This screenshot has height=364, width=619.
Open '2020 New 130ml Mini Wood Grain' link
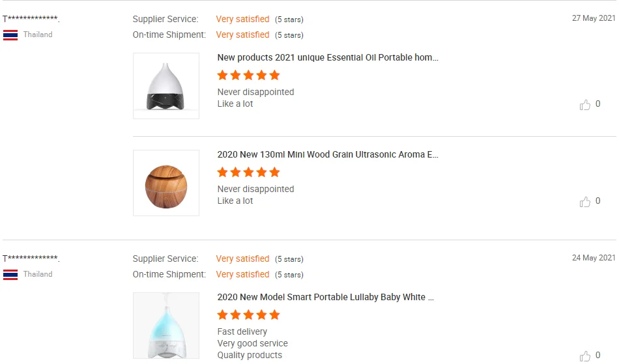pyautogui.click(x=328, y=155)
